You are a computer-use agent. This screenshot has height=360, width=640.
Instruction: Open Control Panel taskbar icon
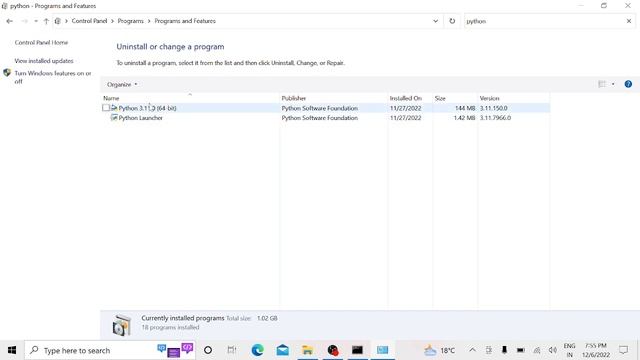(382, 350)
